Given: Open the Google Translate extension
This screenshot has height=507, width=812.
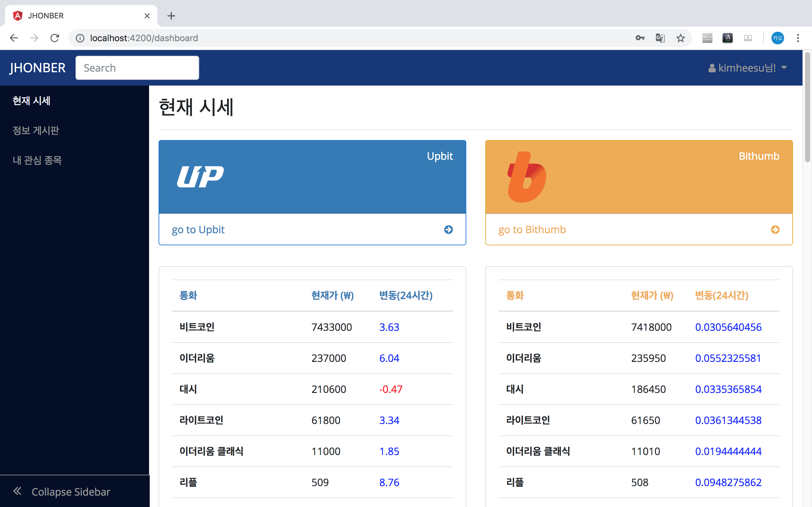Looking at the screenshot, I should [660, 38].
